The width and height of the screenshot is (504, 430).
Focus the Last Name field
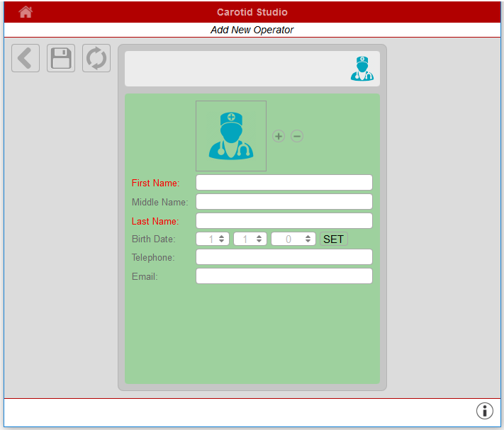(284, 220)
